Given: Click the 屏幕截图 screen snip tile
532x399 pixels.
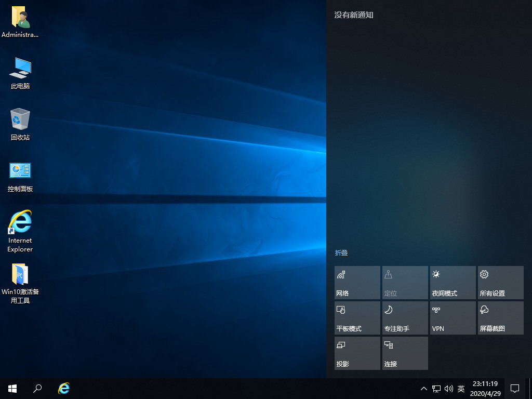Looking at the screenshot, I should (500, 318).
